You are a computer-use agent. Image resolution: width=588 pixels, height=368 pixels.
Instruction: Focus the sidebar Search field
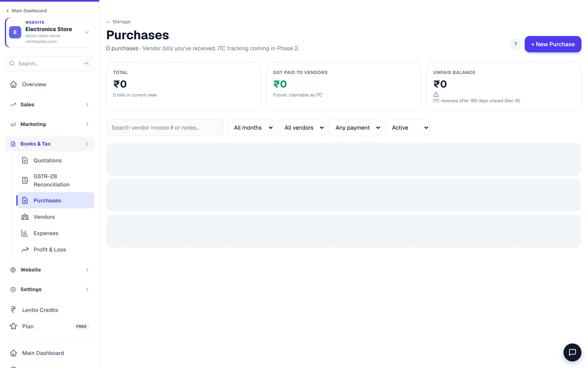pos(50,64)
